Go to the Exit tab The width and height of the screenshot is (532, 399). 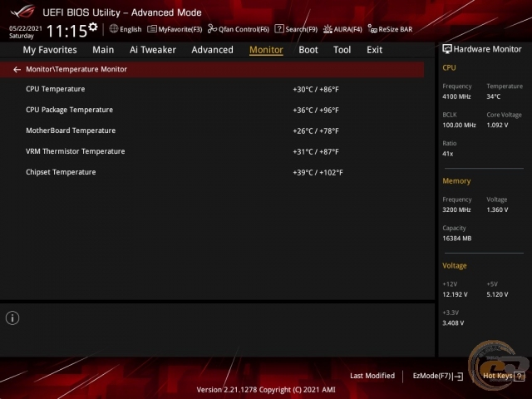tap(374, 50)
